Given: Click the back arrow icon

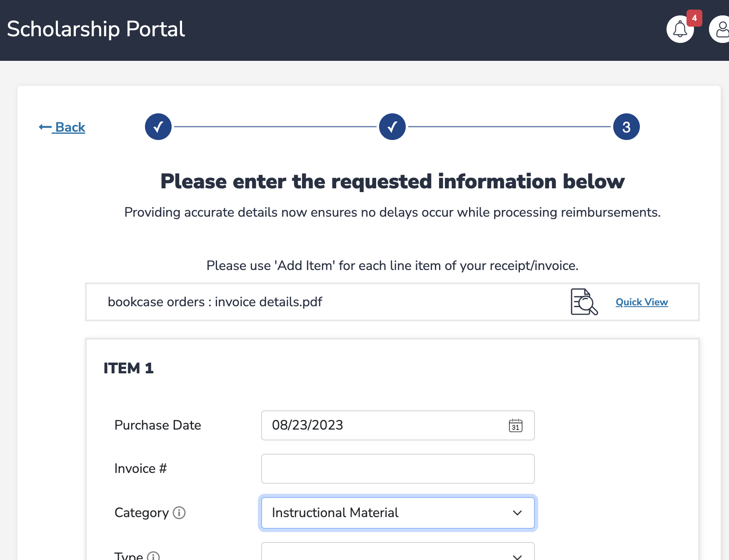Looking at the screenshot, I should (45, 127).
